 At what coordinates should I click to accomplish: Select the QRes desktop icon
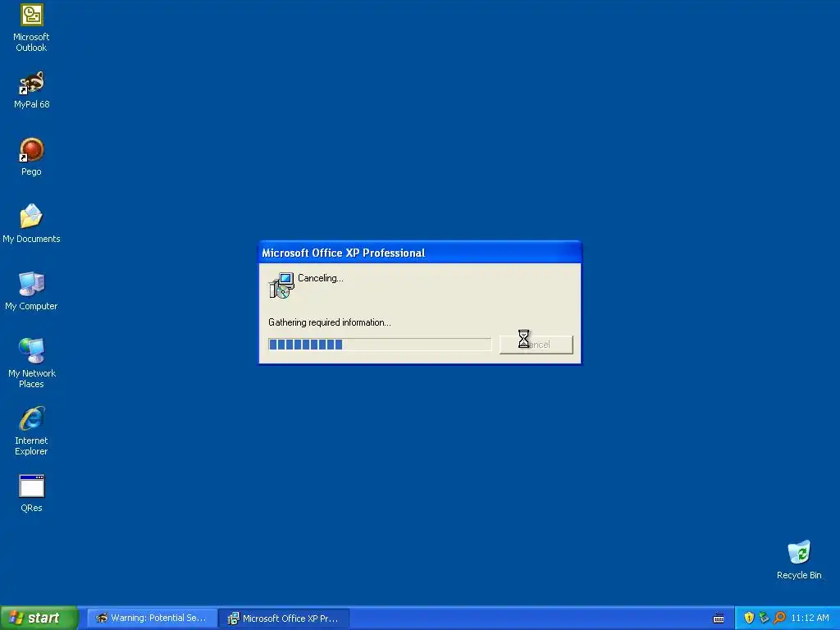(x=32, y=493)
